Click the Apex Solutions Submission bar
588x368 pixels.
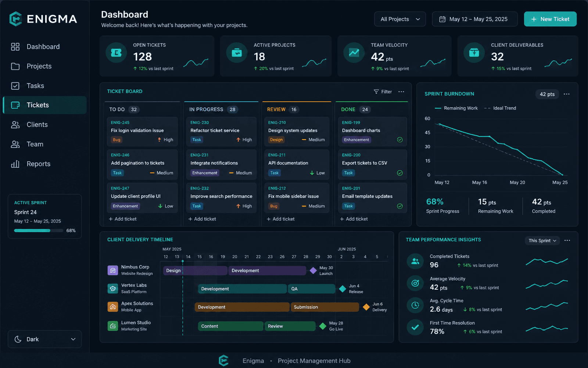pos(325,307)
